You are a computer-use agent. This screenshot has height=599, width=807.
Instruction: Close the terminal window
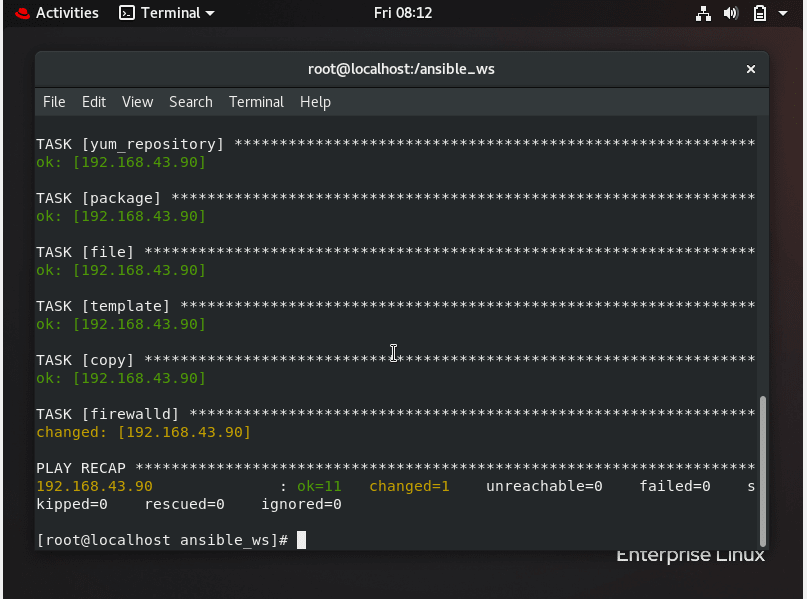coord(751,69)
